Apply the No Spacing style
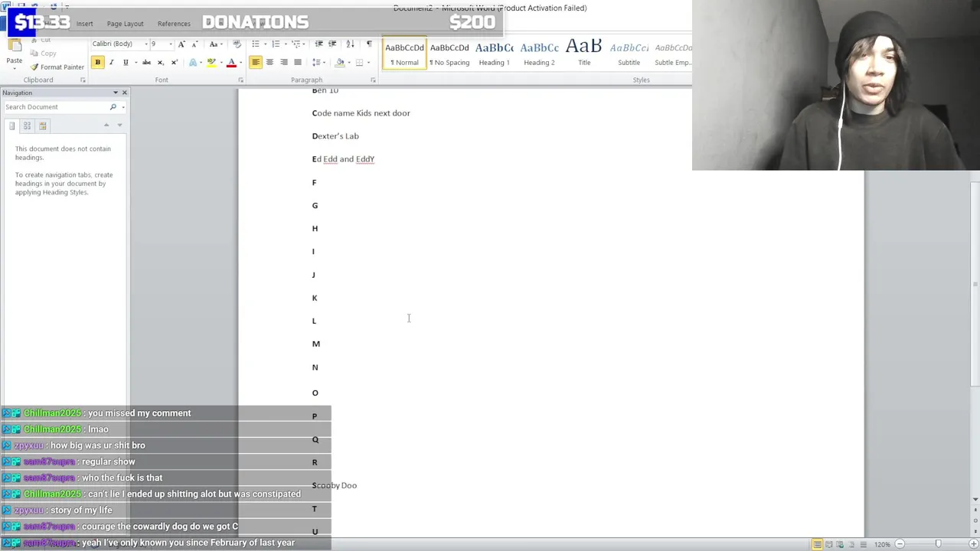 tap(449, 53)
